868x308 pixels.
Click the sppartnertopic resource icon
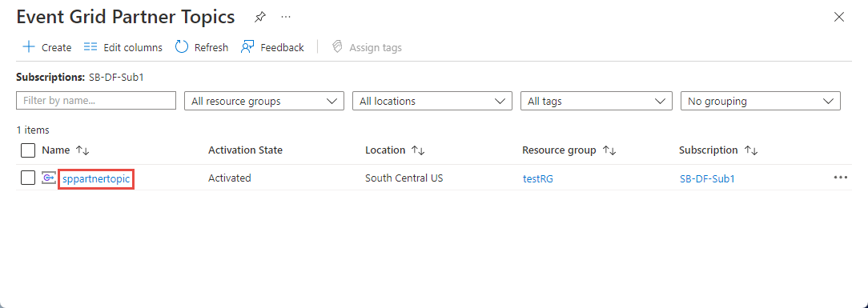coord(50,178)
